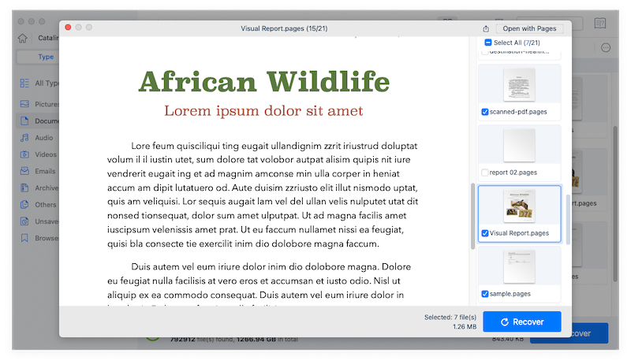This screenshot has height=364, width=631.
Task: Click the preview pane vertical scrollbar
Action: tap(473, 217)
